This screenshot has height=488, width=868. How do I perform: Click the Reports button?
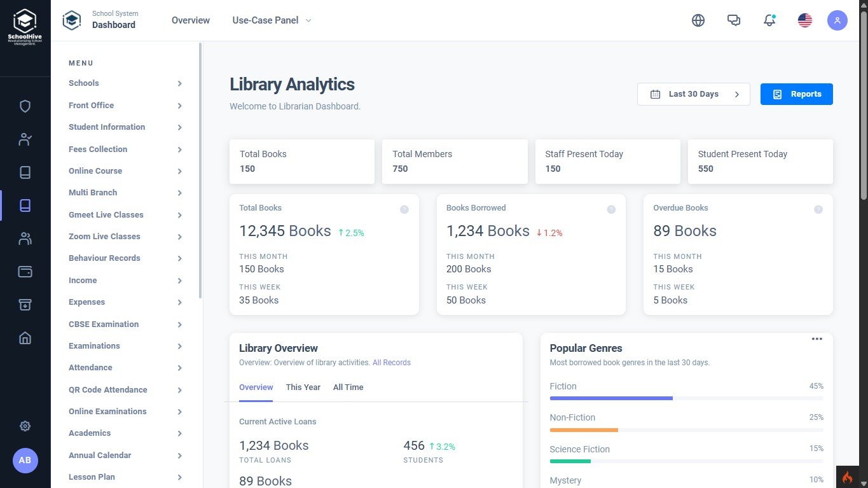click(797, 94)
